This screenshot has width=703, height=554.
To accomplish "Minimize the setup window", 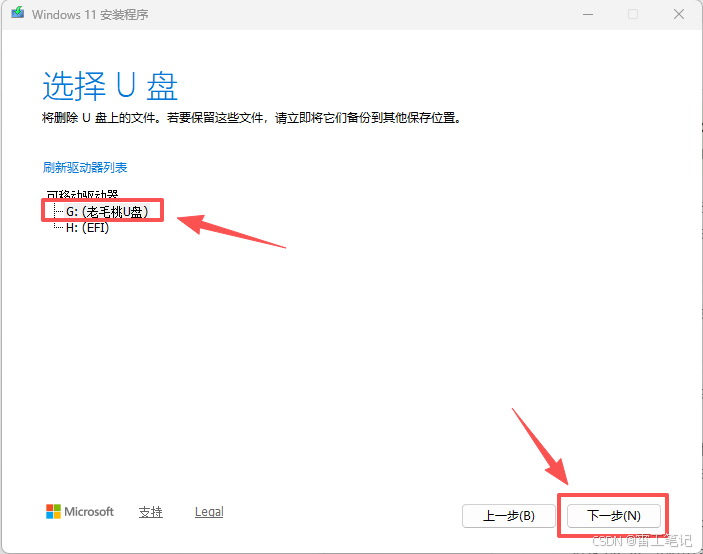I will click(588, 14).
